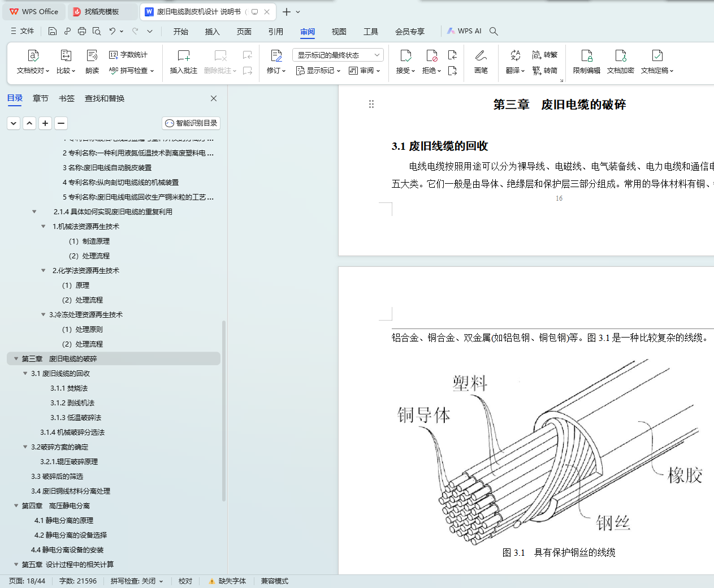Click 校对 in status bar
The height and width of the screenshot is (588, 714).
[x=185, y=581]
